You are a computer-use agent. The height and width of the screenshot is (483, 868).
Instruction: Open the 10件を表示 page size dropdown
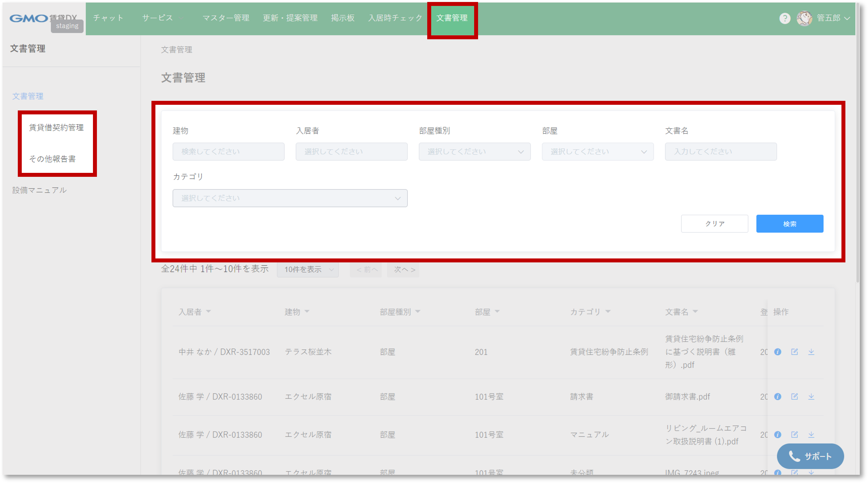pos(308,269)
